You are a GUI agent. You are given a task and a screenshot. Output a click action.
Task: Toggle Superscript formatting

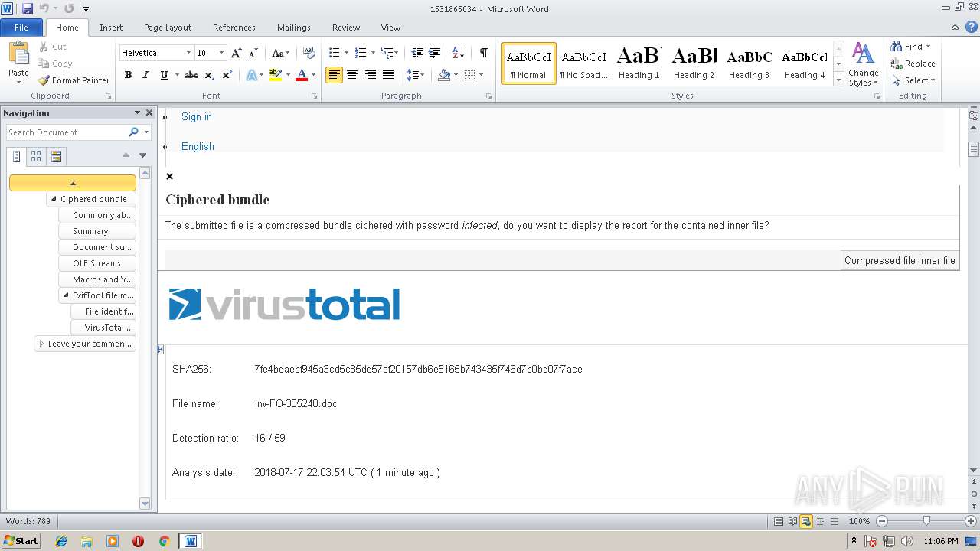point(227,75)
